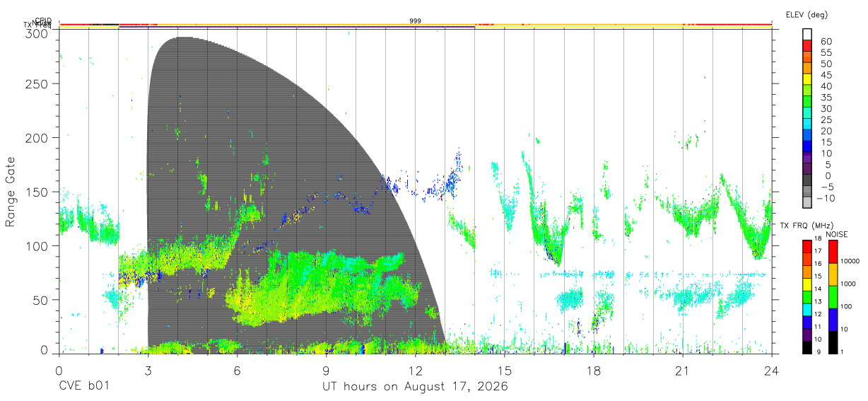The image size is (868, 401).
Task: Select the black segment of NOISE color bar
Action: (832, 342)
